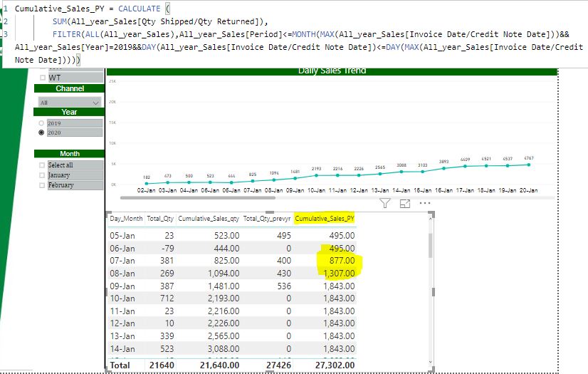Screen dimensions: 588x374
Task: Open the Channel dropdown showing All
Action: coord(70,103)
